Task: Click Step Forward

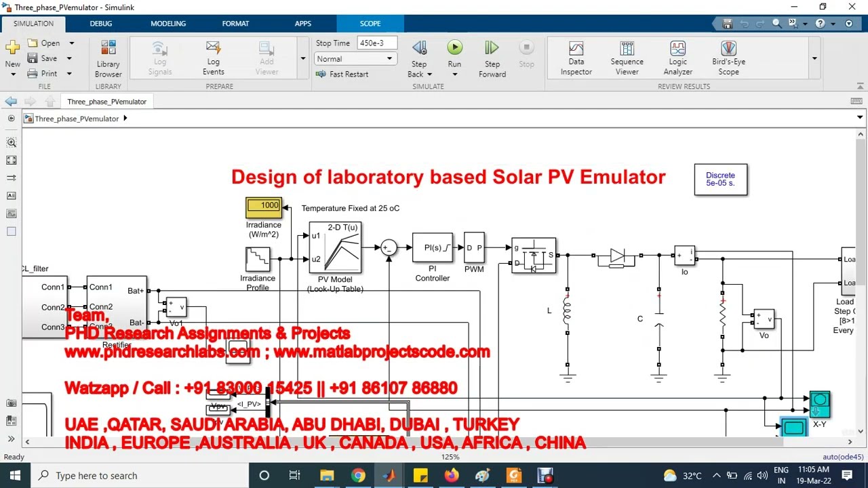Action: [492, 58]
